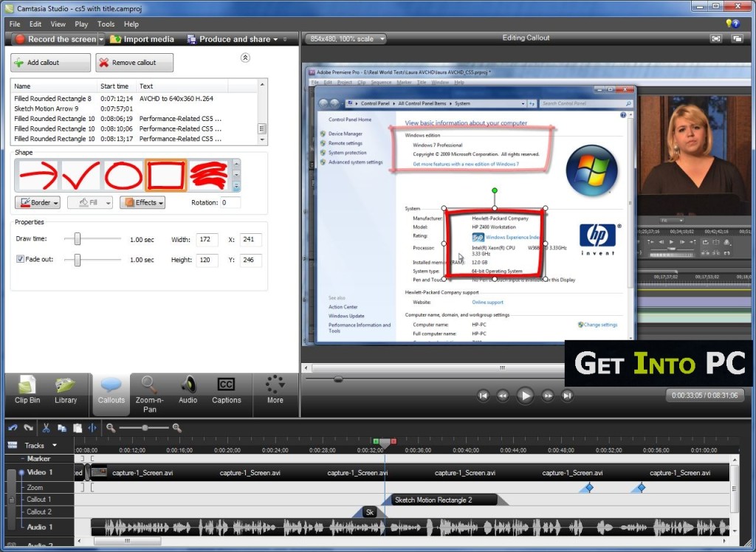Open the 854x480 scale dropdown

pos(347,39)
